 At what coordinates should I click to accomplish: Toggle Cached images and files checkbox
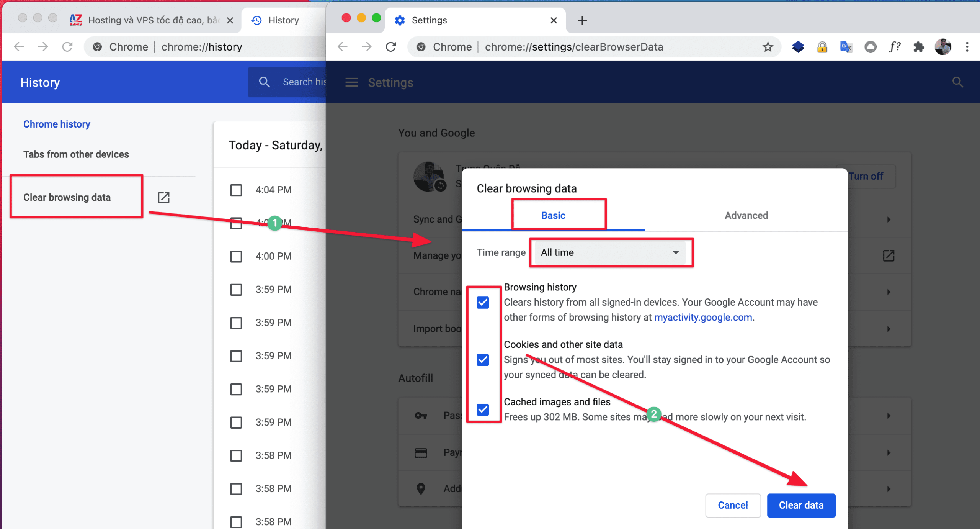483,409
